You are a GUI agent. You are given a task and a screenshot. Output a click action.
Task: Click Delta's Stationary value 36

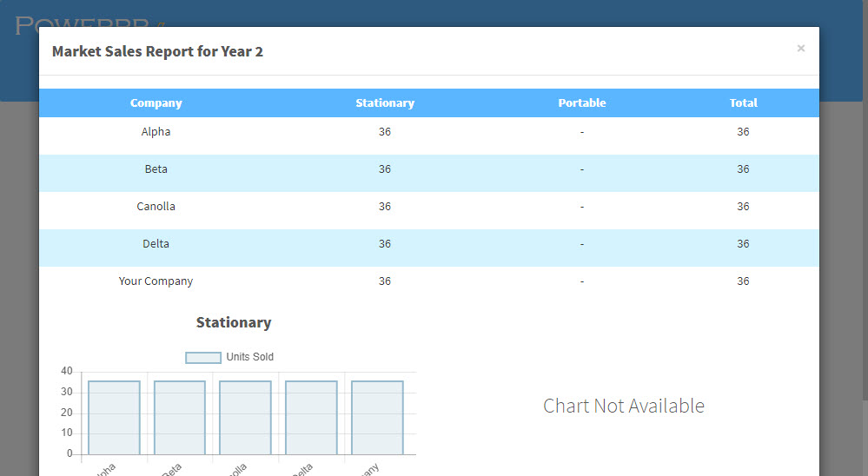385,243
